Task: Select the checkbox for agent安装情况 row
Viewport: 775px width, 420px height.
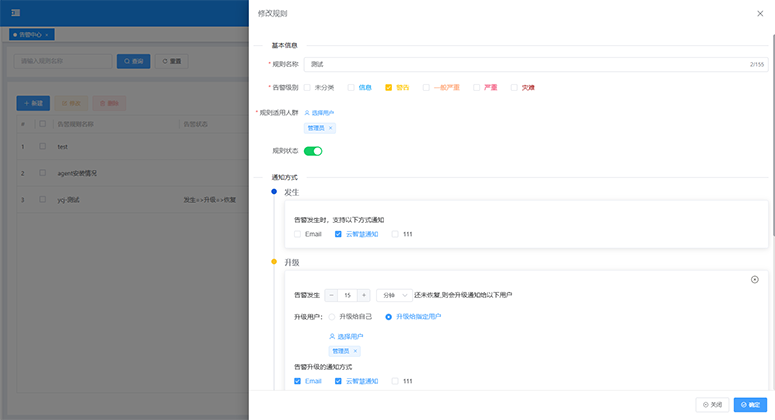Action: click(x=43, y=173)
